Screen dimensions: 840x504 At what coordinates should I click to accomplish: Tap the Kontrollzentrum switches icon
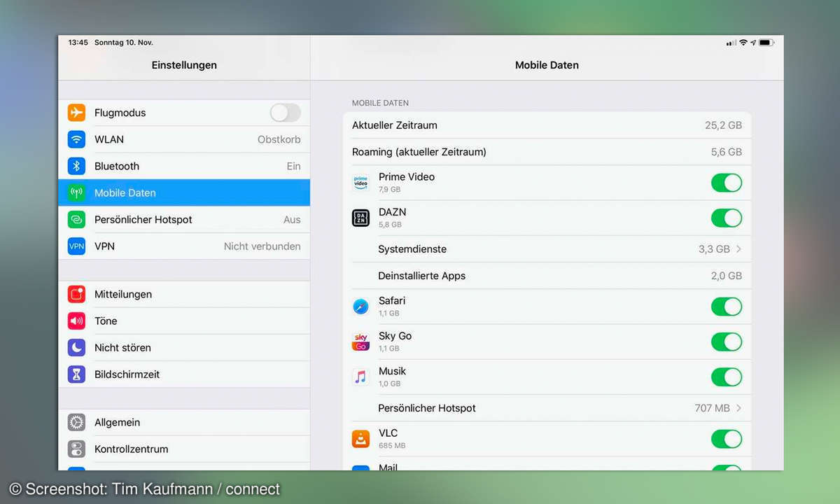coord(76,449)
